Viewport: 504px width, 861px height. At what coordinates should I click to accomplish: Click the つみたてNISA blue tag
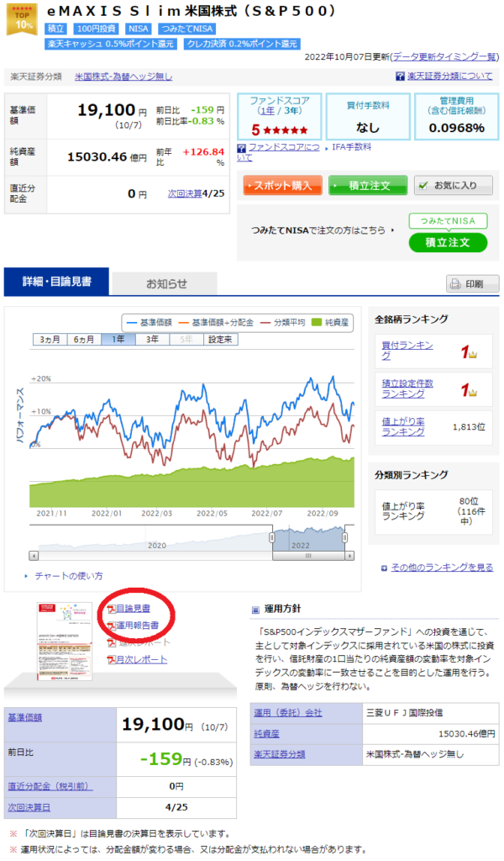(186, 29)
